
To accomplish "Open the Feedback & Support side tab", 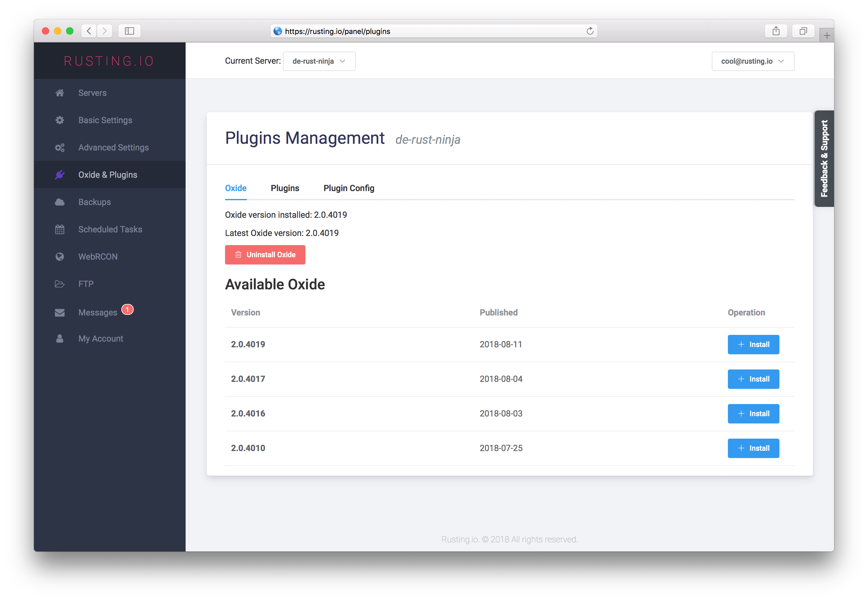I will [x=824, y=159].
